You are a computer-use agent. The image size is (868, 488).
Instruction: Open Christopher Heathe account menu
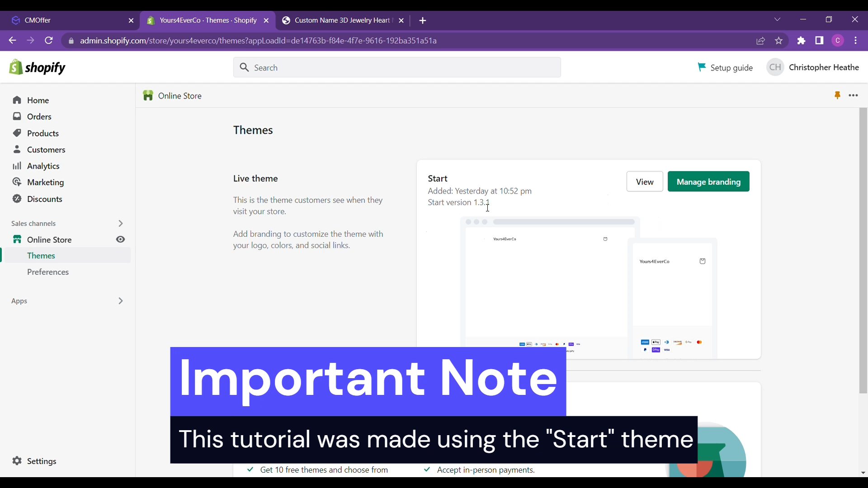coord(813,67)
